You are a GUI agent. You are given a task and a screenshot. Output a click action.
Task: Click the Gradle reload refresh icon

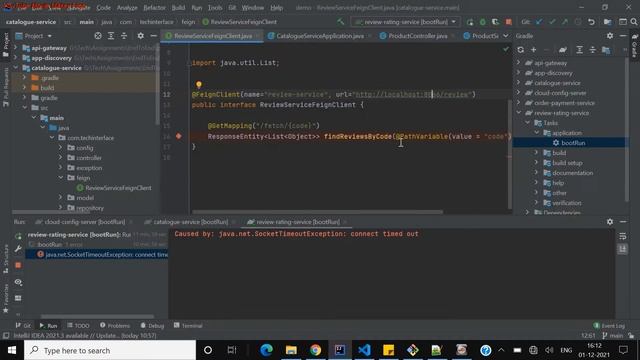(x=520, y=50)
